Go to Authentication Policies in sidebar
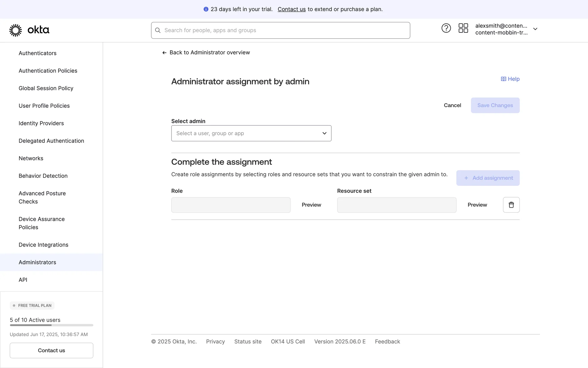Screen dimensions: 588x368 coord(48,71)
